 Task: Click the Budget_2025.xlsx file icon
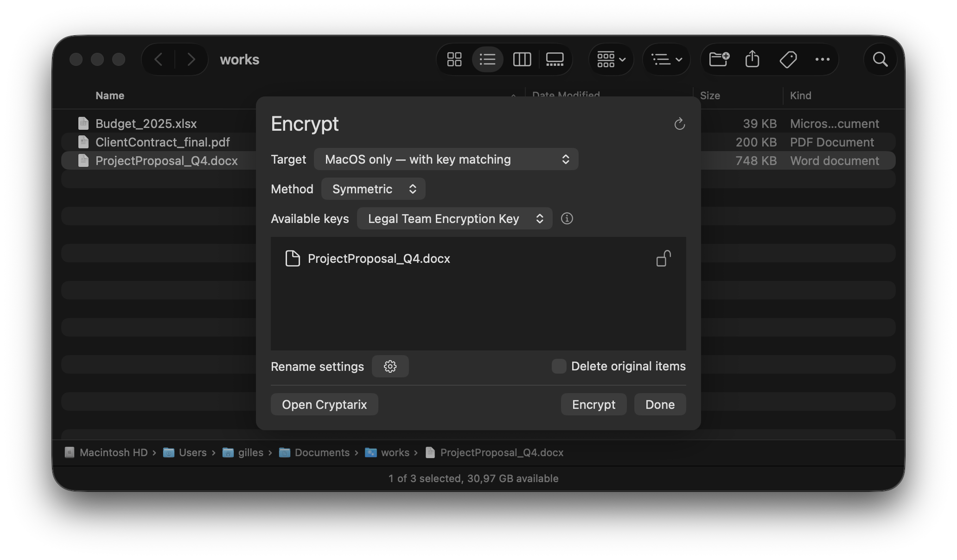[x=83, y=123]
